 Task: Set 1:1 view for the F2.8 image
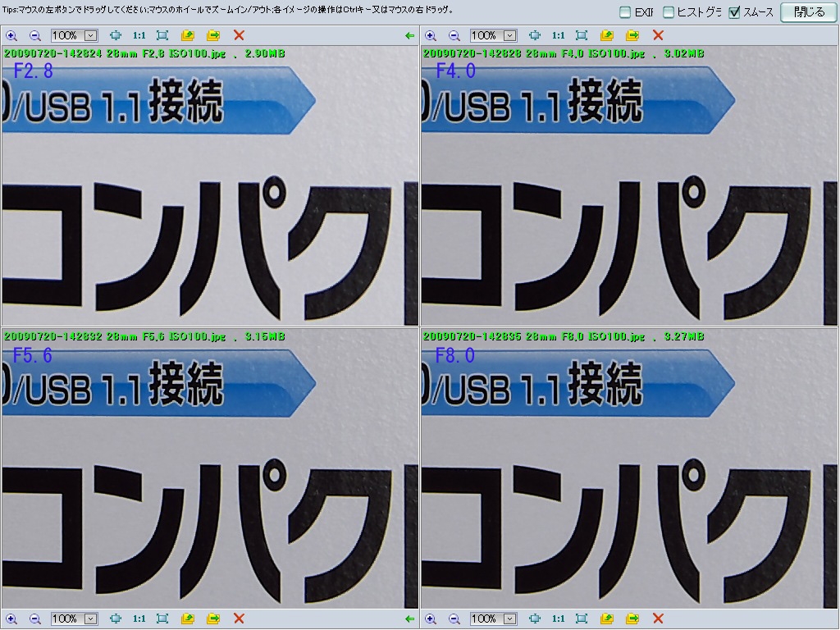[x=139, y=35]
